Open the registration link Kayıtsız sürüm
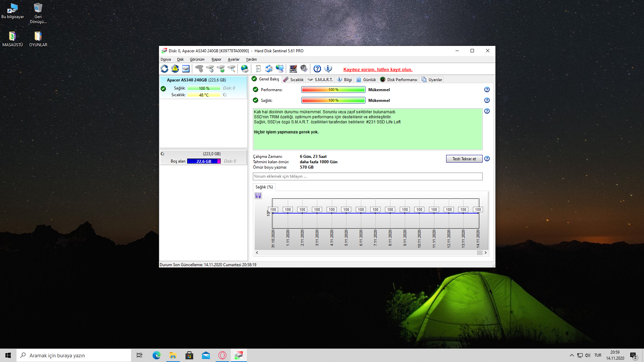This screenshot has height=362, width=644. point(377,69)
